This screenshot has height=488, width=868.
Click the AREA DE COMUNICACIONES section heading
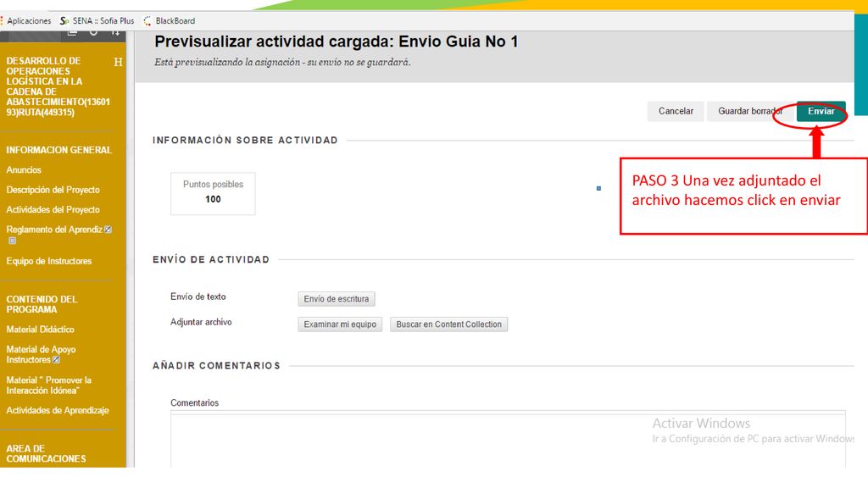pyautogui.click(x=46, y=454)
